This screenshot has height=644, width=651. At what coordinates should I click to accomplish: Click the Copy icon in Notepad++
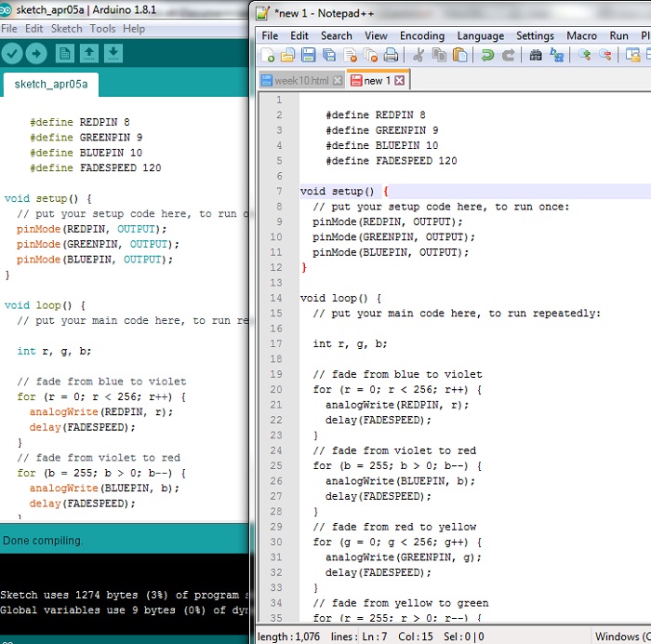(439, 55)
